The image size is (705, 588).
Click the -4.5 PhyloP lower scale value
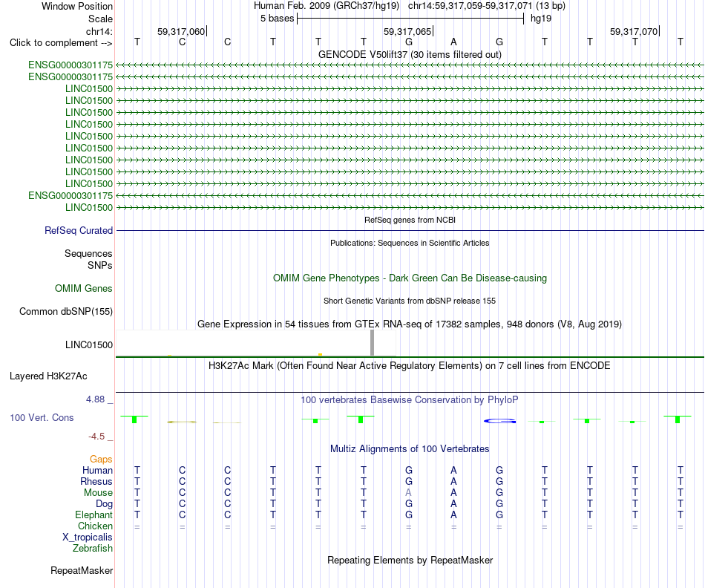pyautogui.click(x=96, y=437)
